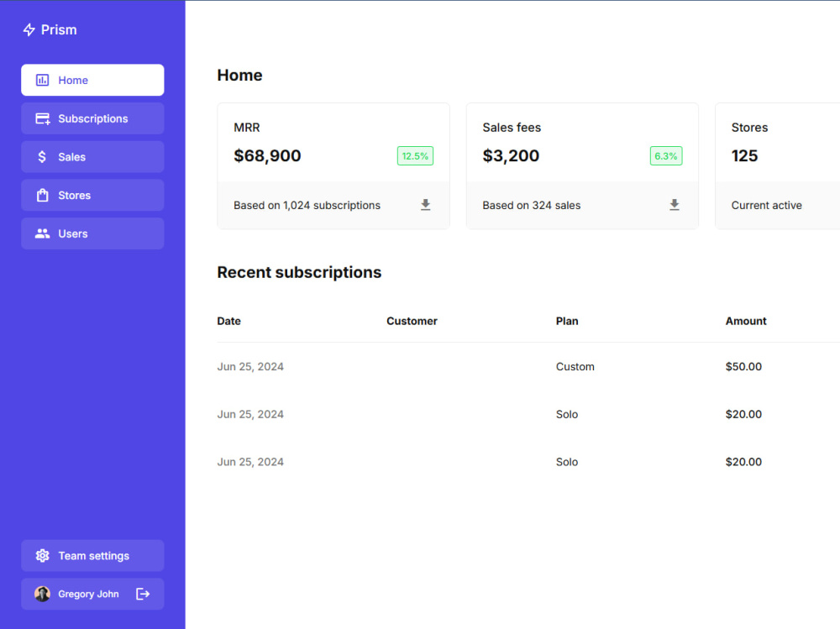Click the Team settings gear icon

(42, 556)
